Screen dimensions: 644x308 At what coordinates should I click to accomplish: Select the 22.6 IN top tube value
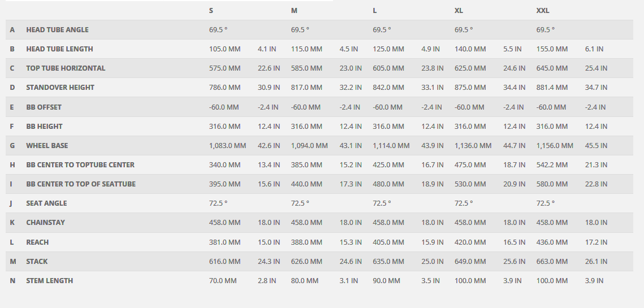click(x=269, y=68)
